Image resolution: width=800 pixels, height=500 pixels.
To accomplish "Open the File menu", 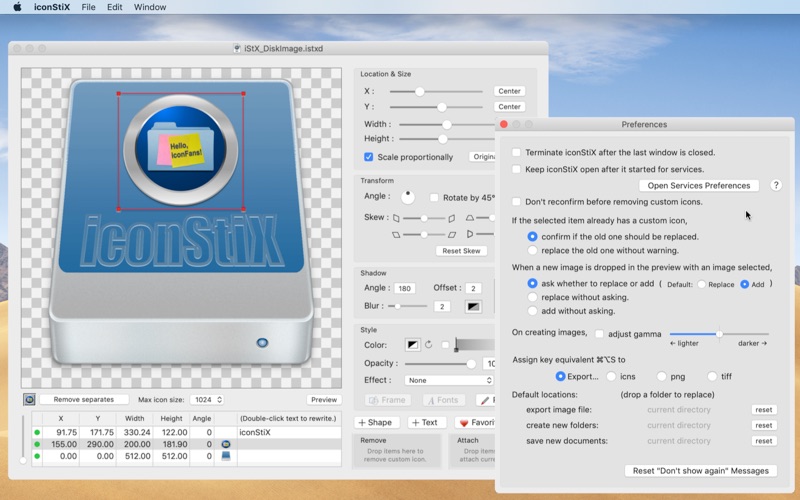I will click(89, 7).
